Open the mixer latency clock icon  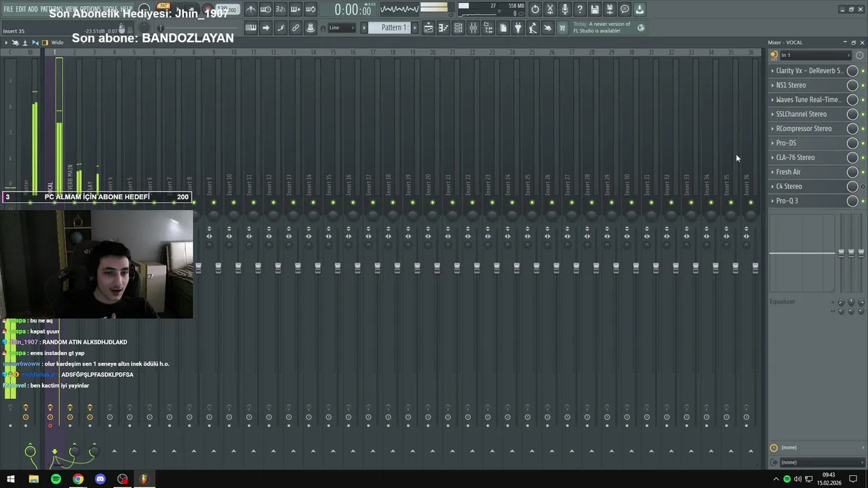(774, 447)
